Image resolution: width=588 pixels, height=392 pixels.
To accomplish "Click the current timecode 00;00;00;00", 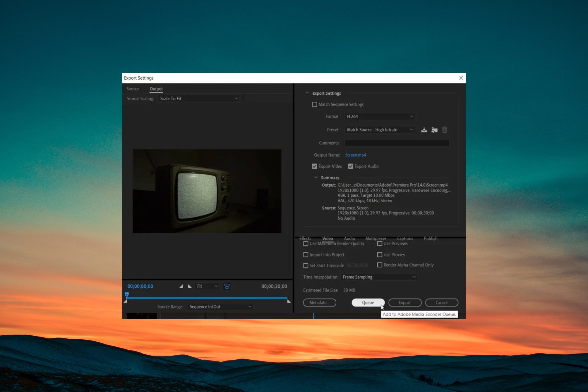I will click(x=140, y=286).
